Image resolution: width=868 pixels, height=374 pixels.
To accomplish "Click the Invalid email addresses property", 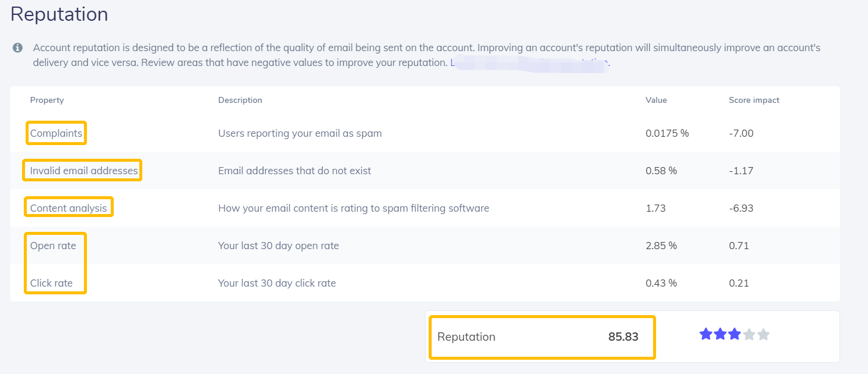I will (84, 171).
